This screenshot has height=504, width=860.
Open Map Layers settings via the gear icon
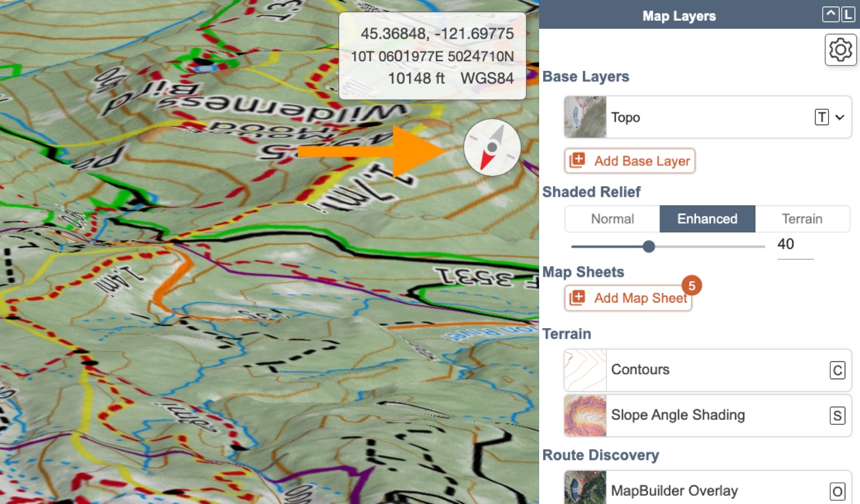(840, 50)
